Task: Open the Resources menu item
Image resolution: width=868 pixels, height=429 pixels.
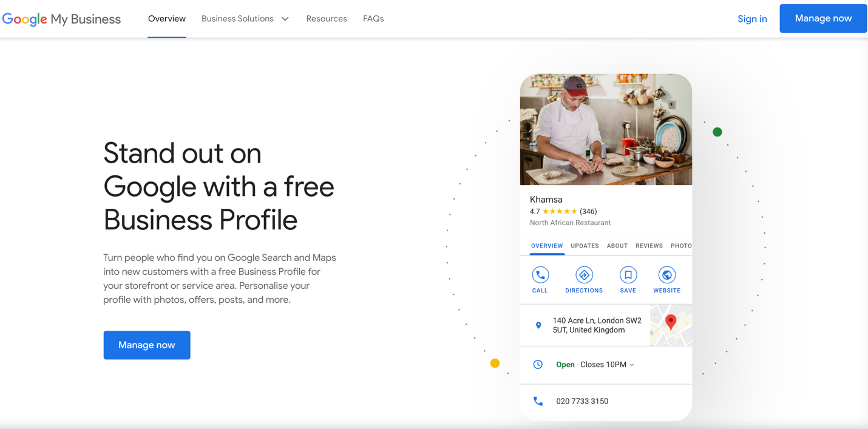Action: coord(327,19)
